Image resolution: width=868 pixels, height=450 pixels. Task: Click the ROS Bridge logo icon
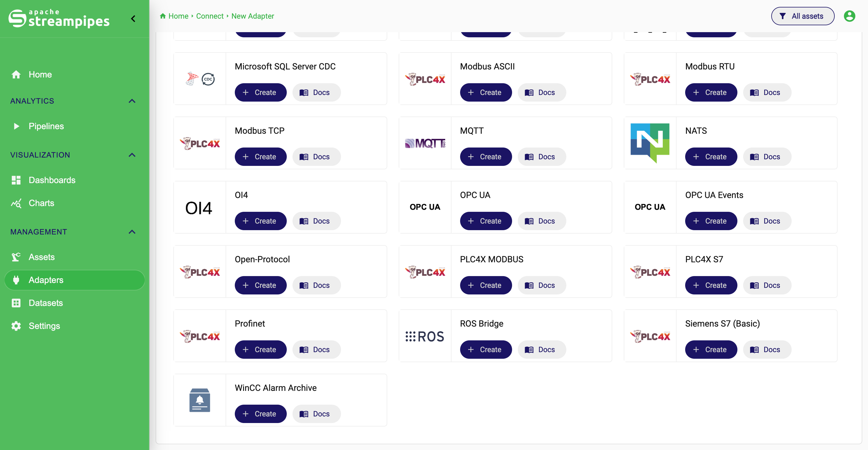pos(425,336)
